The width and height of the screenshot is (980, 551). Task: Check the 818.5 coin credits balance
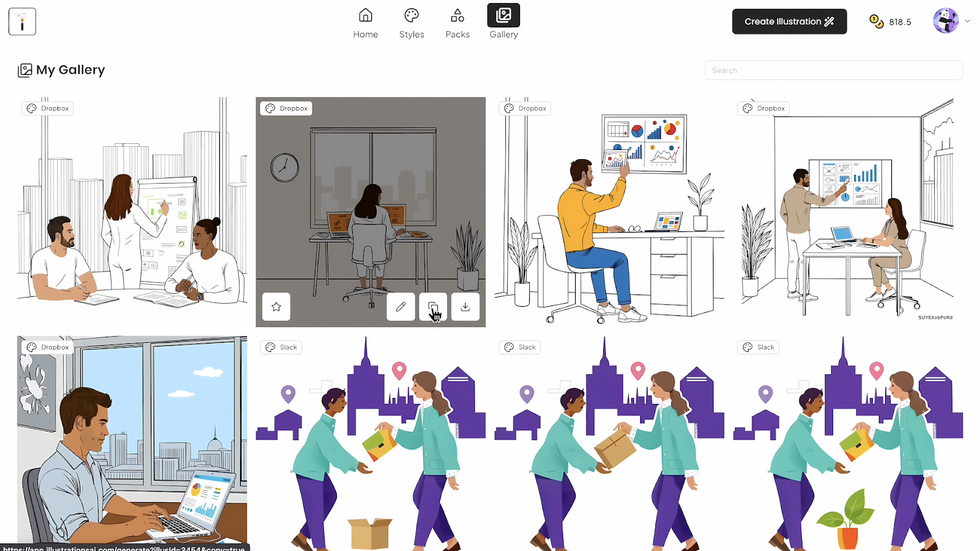tap(891, 21)
